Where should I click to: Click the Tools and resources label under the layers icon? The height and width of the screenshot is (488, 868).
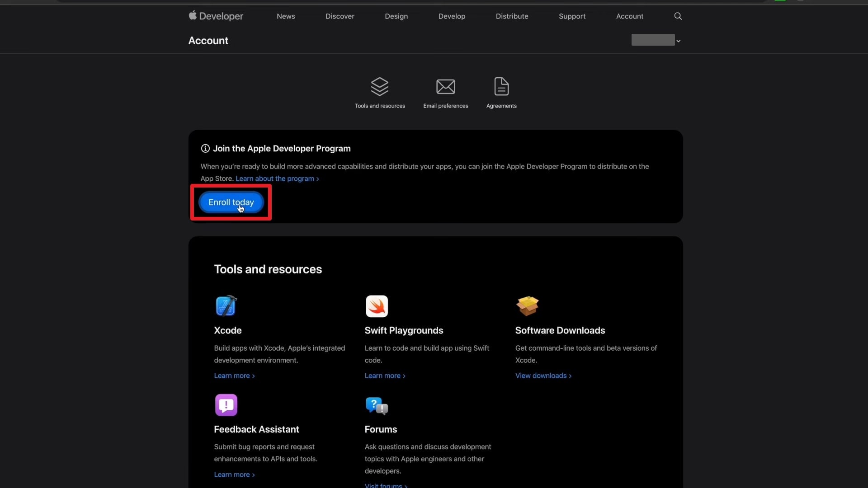click(x=380, y=106)
